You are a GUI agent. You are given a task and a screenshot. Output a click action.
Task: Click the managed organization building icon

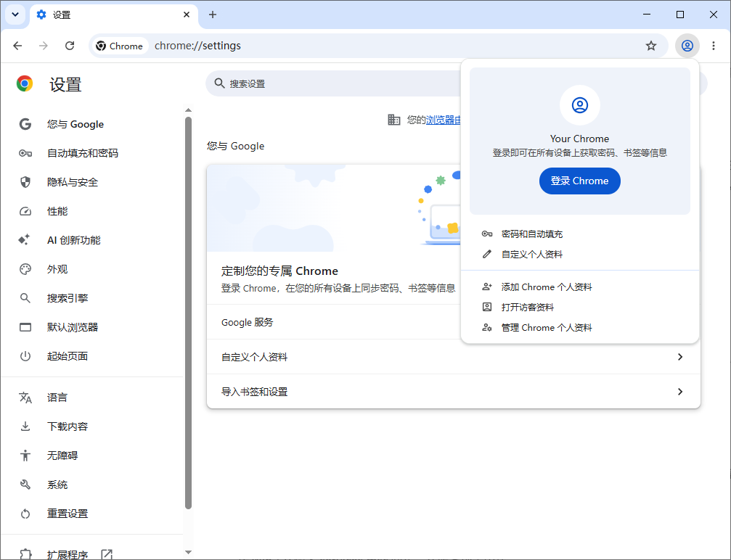tap(394, 120)
